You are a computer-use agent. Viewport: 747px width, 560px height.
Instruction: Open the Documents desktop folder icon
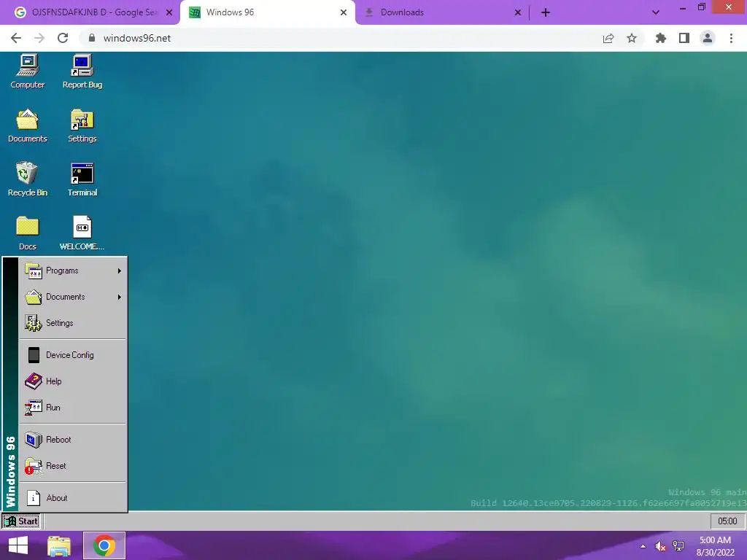(27, 125)
